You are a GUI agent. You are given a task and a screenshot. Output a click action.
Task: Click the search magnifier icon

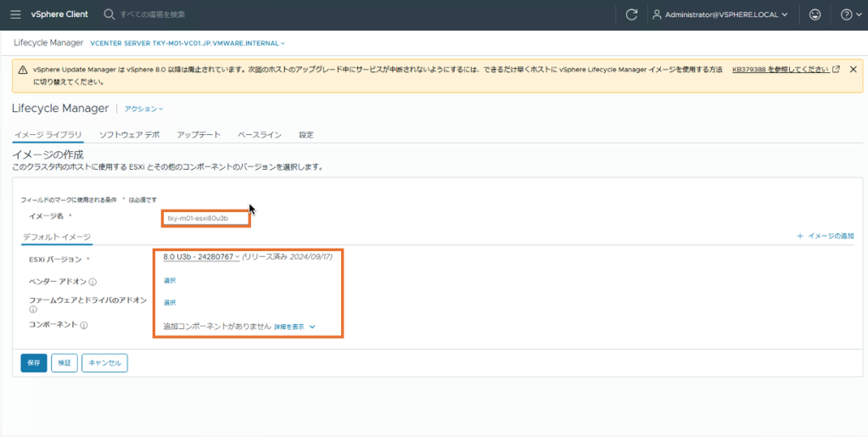109,14
